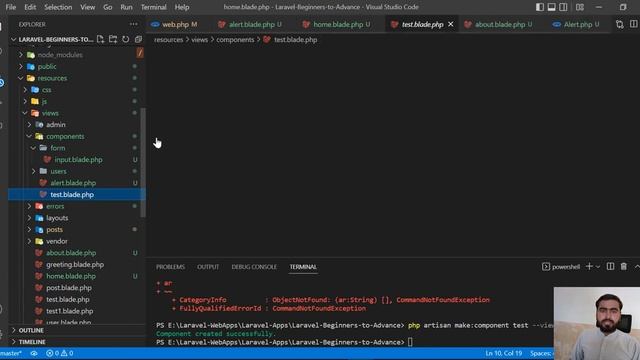Click eye icon in status bar

(34, 353)
